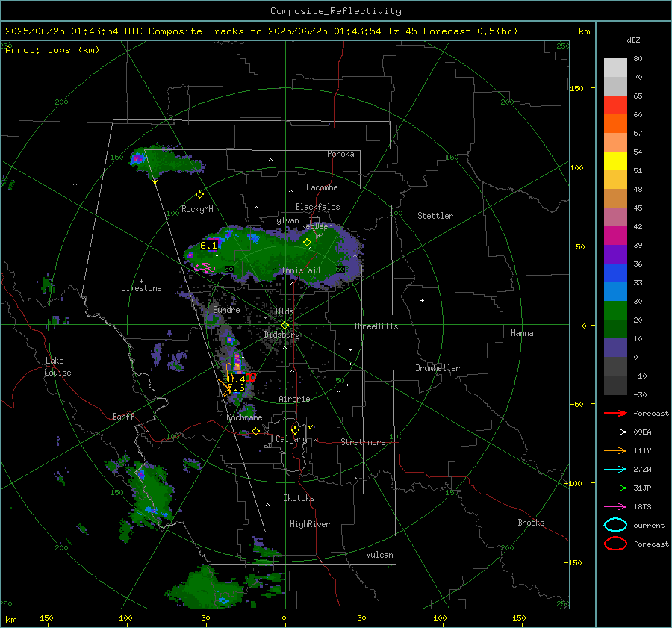Screen dimensions: 672x628
Task: Click the light blue swatch between 33 and 30
Action: point(615,292)
